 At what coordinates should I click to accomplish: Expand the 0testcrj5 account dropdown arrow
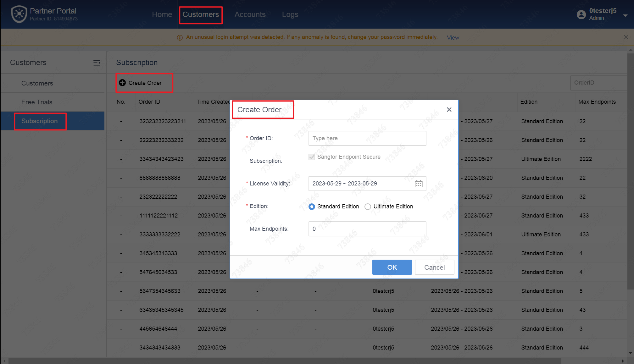(x=625, y=15)
